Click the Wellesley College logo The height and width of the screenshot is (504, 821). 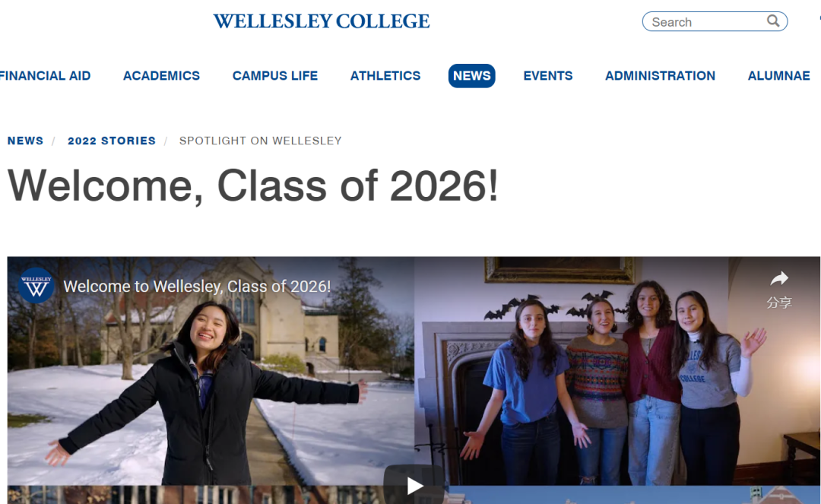[x=321, y=21]
